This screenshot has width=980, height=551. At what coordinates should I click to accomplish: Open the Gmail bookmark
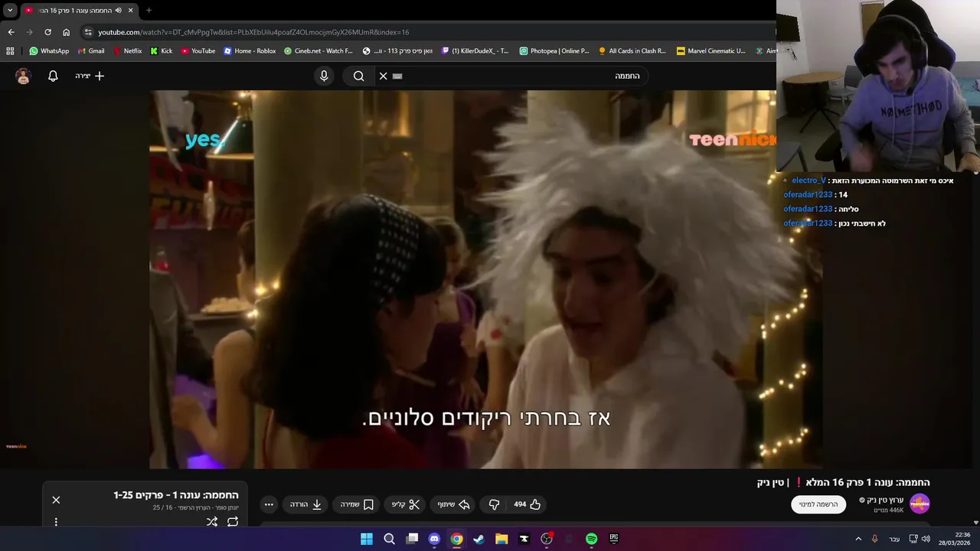pos(91,51)
